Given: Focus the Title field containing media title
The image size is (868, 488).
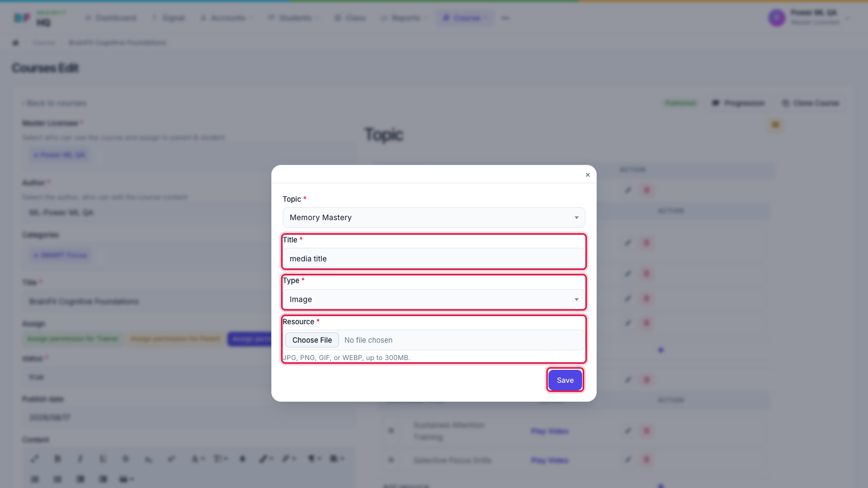Looking at the screenshot, I should (434, 259).
